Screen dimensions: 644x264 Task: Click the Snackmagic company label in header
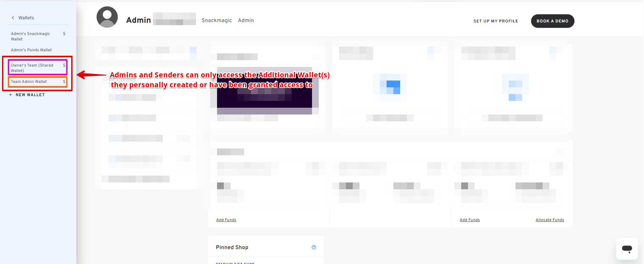point(217,20)
